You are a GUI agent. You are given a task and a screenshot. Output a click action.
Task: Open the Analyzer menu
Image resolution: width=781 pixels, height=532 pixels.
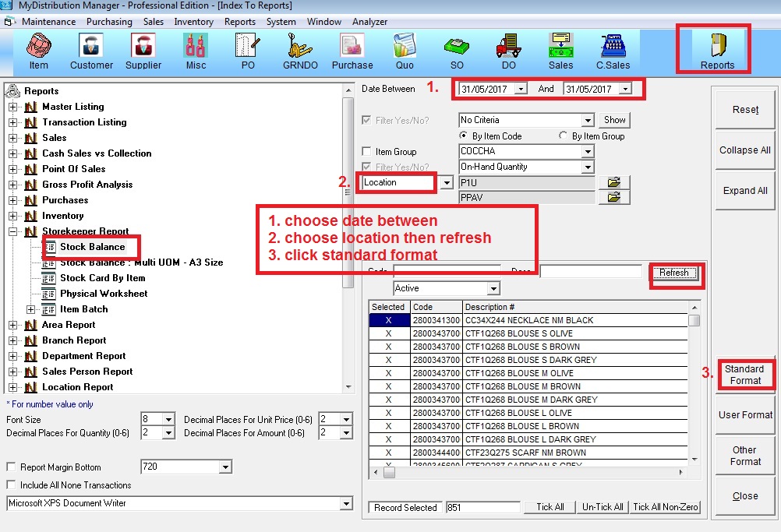(369, 22)
